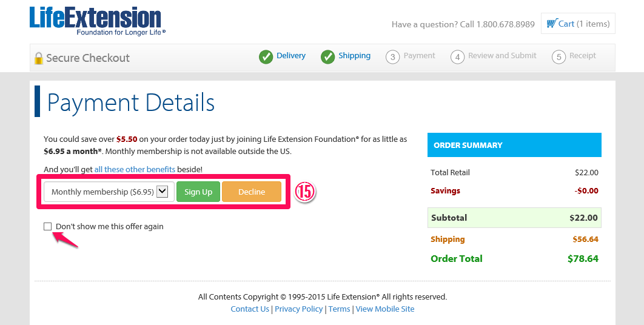This screenshot has height=325, width=644.
Task: Go to the Shipping step tab
Action: point(354,56)
